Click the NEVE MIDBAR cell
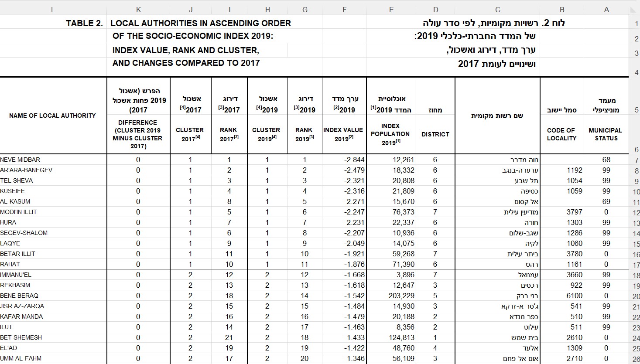The width and height of the screenshot is (640, 364). [52, 160]
